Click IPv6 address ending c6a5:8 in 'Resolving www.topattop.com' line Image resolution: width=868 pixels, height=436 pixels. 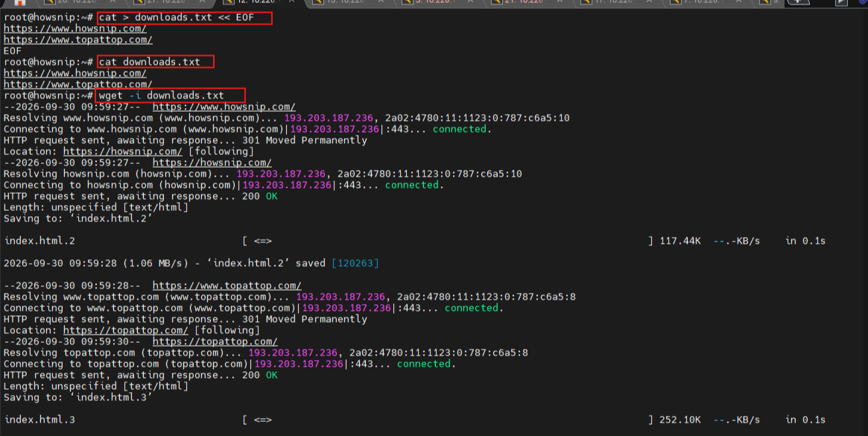pyautogui.click(x=486, y=297)
